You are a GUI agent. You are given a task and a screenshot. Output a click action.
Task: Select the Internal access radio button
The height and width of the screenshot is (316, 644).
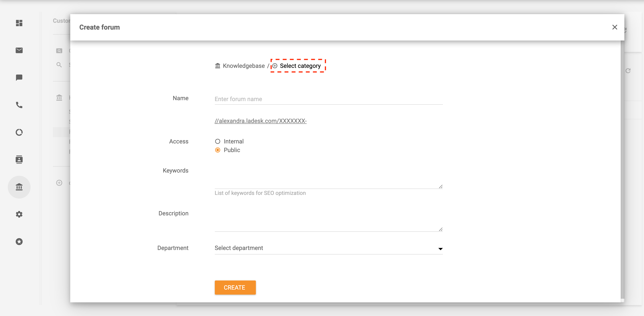(218, 141)
